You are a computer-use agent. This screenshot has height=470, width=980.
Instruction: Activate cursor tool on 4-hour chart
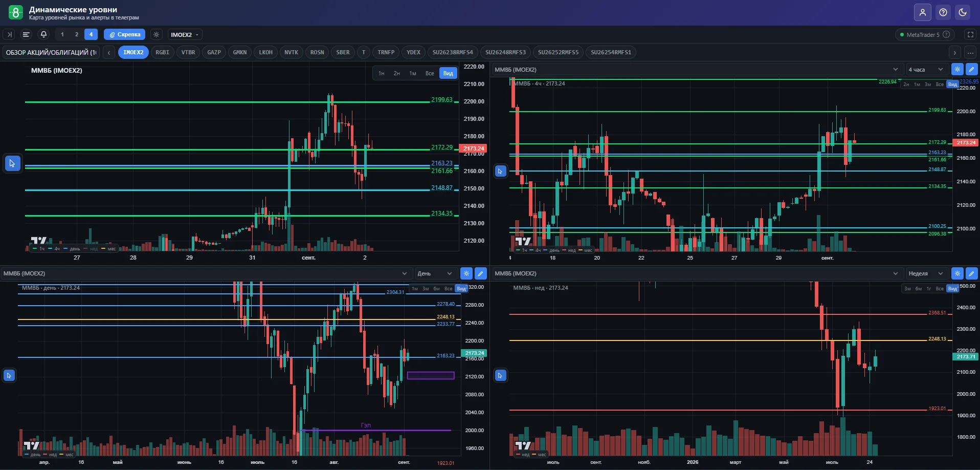click(500, 171)
